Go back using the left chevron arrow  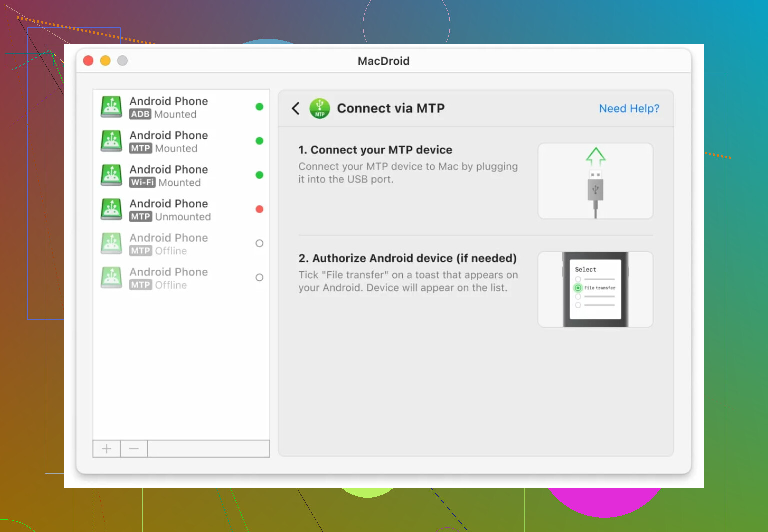[296, 108]
